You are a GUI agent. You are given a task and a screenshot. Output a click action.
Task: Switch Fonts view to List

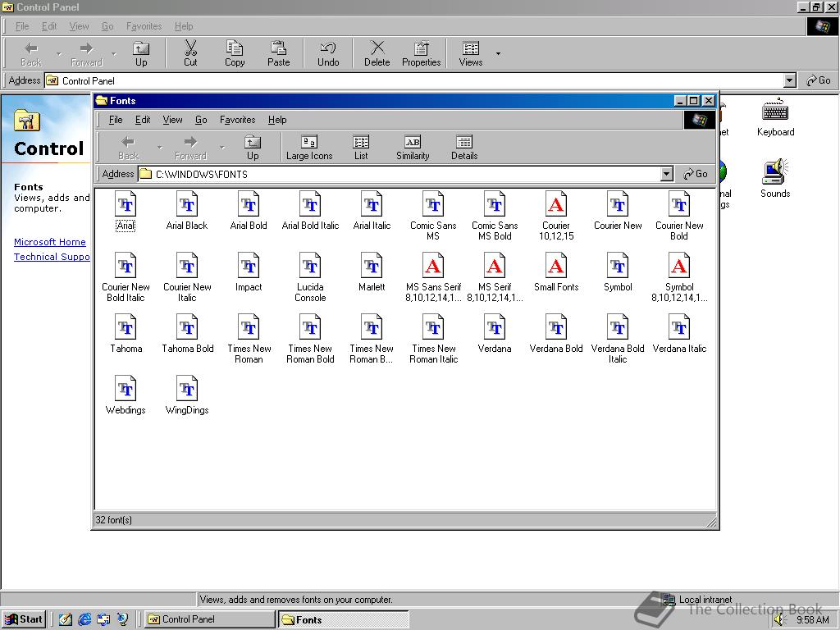pos(361,148)
